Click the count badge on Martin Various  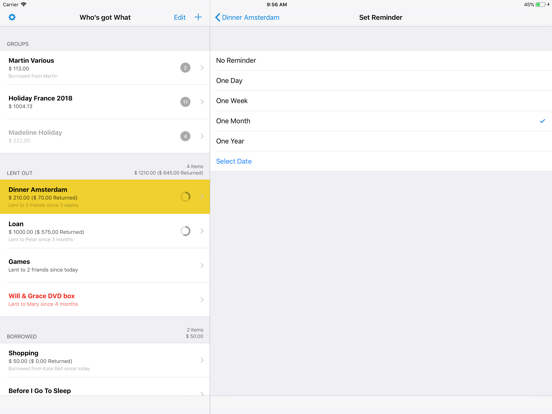tap(185, 68)
